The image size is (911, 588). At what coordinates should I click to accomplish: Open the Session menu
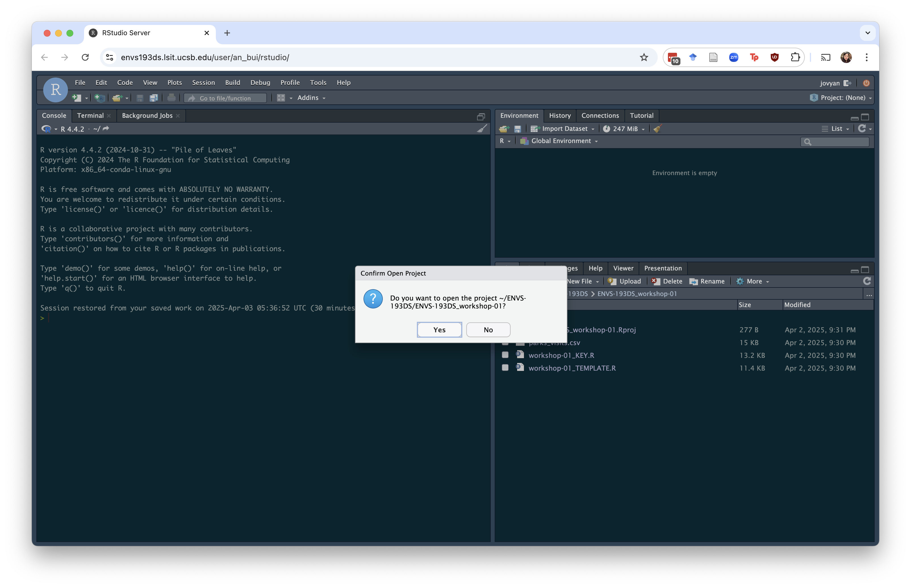click(x=203, y=83)
